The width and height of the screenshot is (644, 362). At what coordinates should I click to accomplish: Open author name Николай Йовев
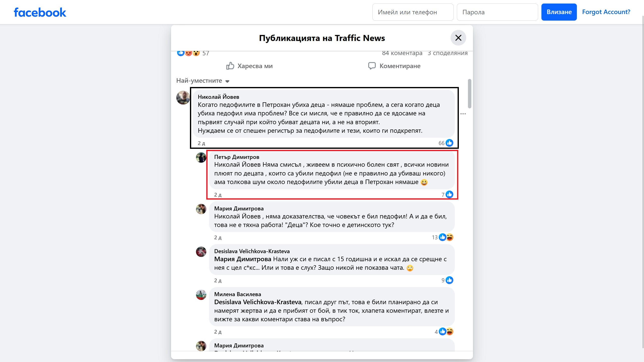pyautogui.click(x=218, y=97)
